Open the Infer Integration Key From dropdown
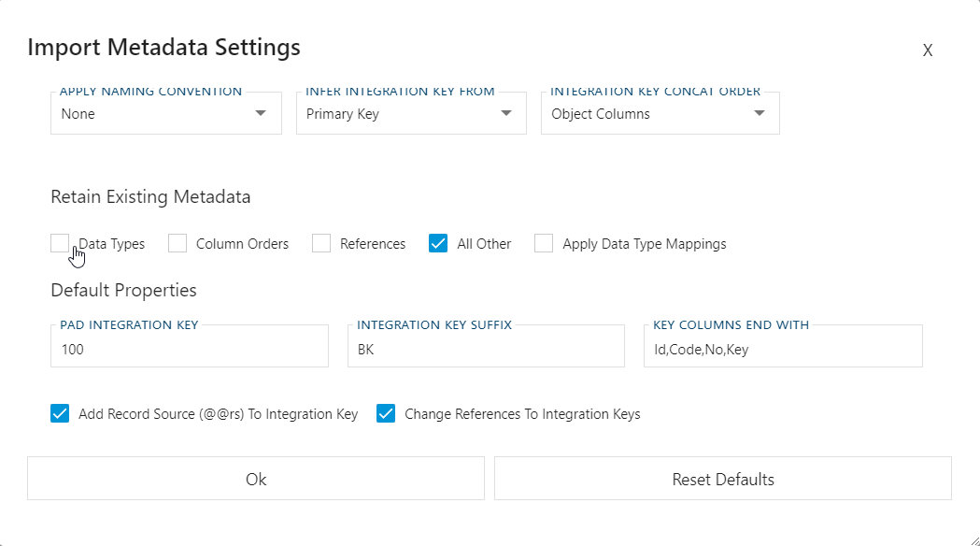The image size is (980, 546). [411, 112]
